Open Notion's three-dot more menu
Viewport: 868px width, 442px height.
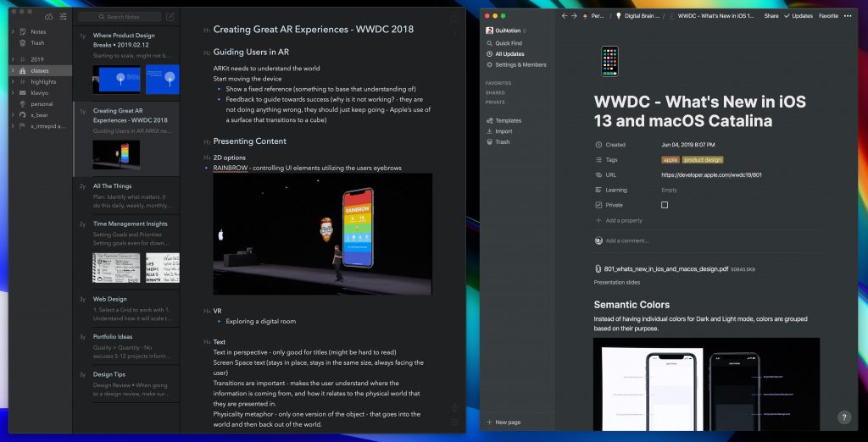point(848,16)
